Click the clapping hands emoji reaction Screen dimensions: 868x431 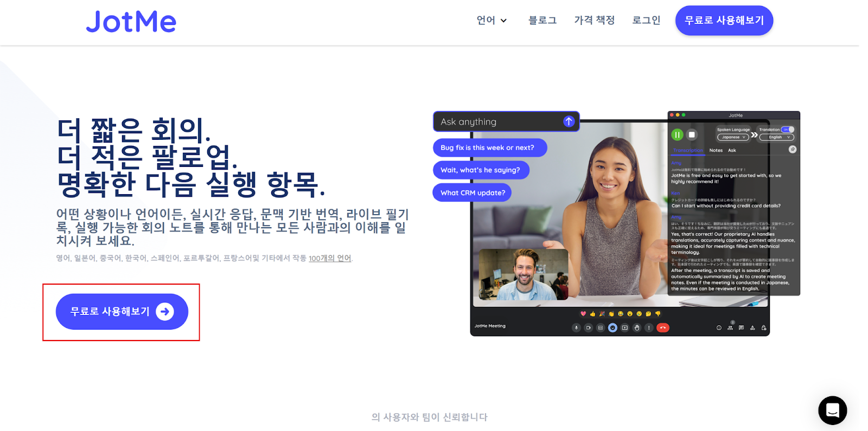pyautogui.click(x=611, y=313)
